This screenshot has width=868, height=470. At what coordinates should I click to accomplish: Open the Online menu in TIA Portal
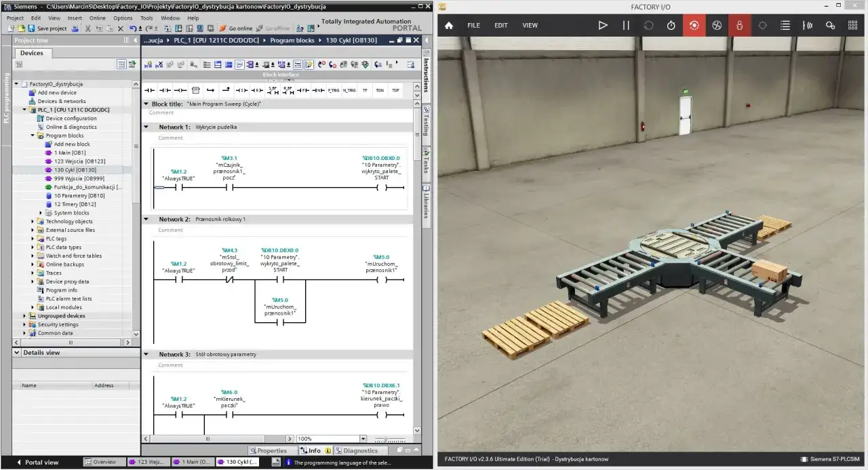tap(98, 18)
